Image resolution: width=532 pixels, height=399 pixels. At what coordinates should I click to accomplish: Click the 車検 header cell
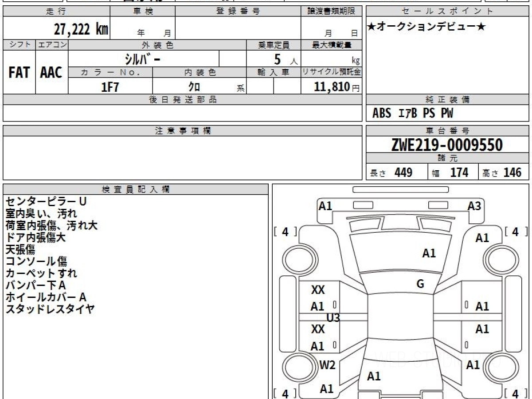143,12
